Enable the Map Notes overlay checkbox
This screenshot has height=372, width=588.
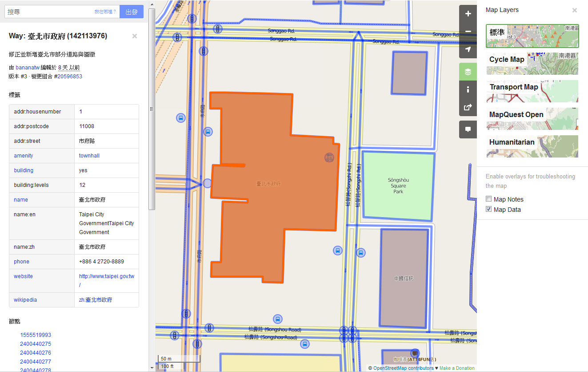point(489,199)
